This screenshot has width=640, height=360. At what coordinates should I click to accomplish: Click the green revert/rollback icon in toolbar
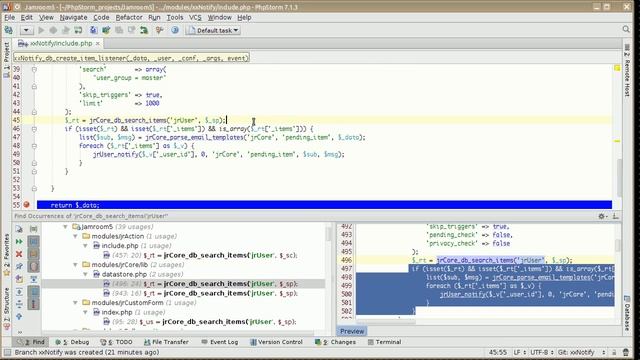pyautogui.click(x=144, y=30)
